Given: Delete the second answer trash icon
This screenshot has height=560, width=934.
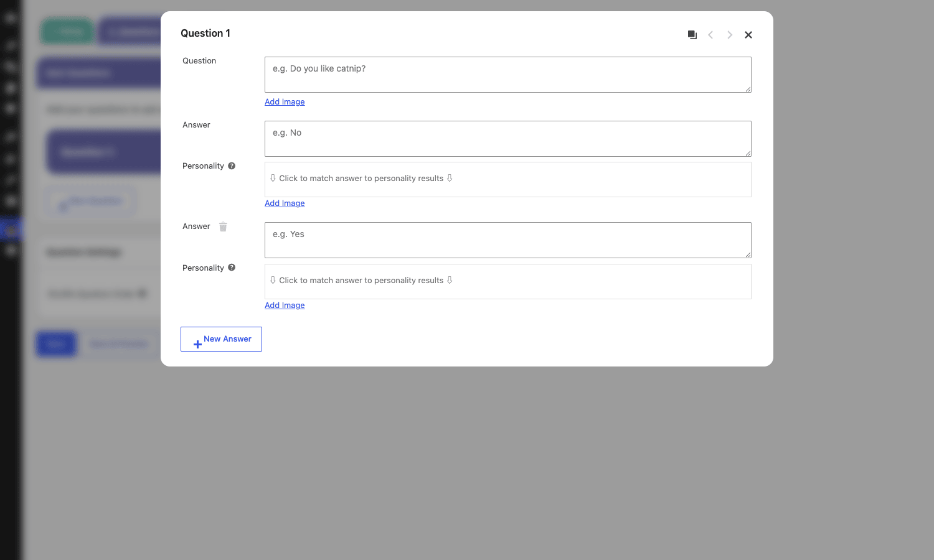Looking at the screenshot, I should (x=223, y=226).
